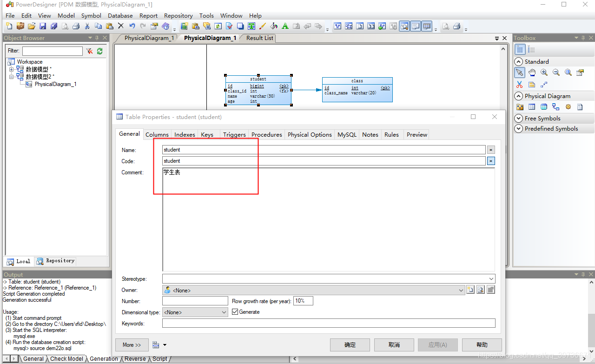Screen dimensions: 595x364
Task: Click the Save toolbar icon
Action: point(42,26)
